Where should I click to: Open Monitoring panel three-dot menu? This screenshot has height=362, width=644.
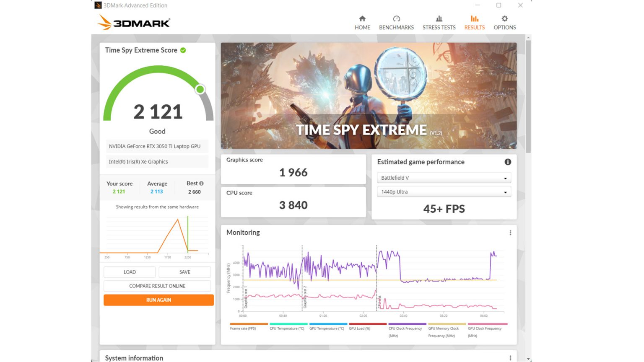point(510,233)
